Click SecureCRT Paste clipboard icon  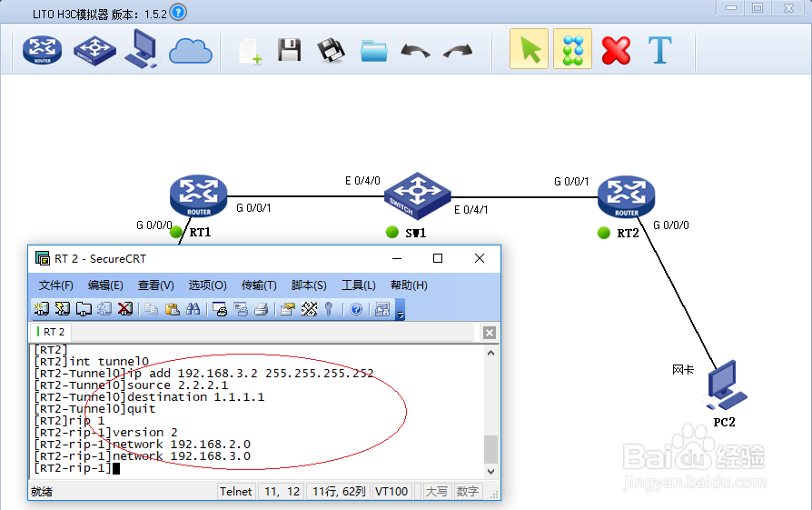172,309
